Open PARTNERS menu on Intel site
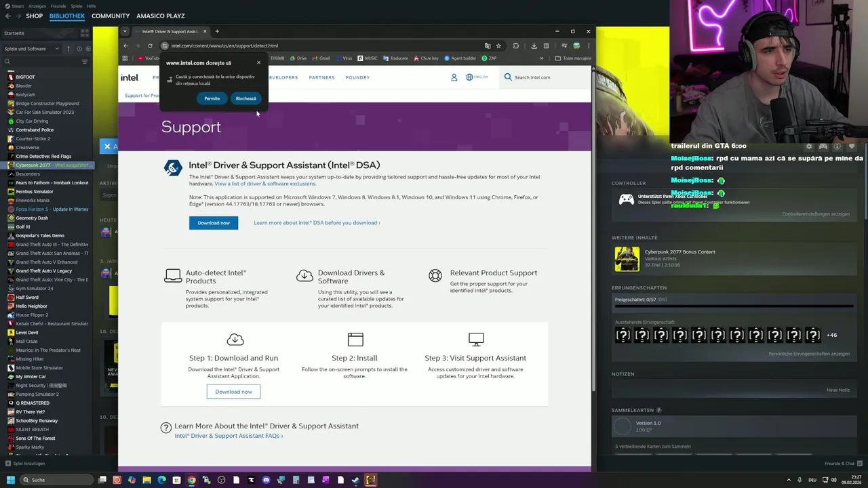 point(321,77)
